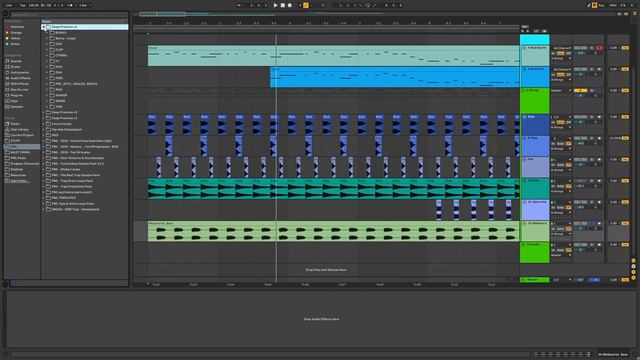Open the Instruments category
The image size is (640, 360).
coord(19,72)
